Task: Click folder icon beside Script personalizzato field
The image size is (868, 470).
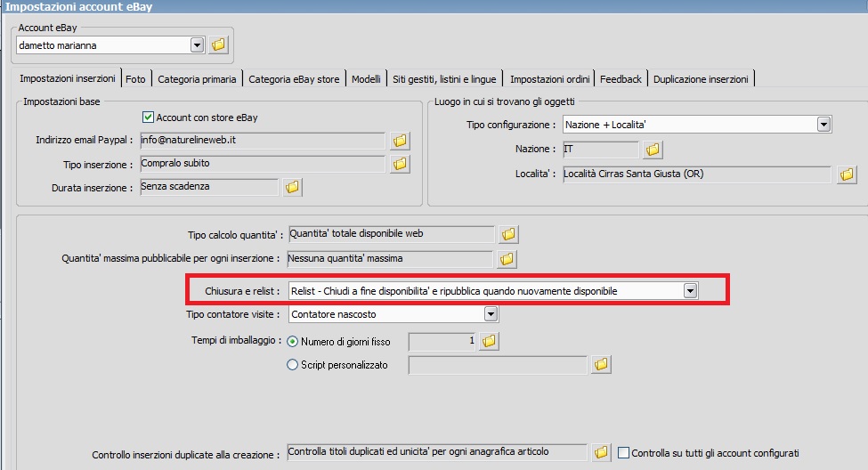Action: (601, 364)
